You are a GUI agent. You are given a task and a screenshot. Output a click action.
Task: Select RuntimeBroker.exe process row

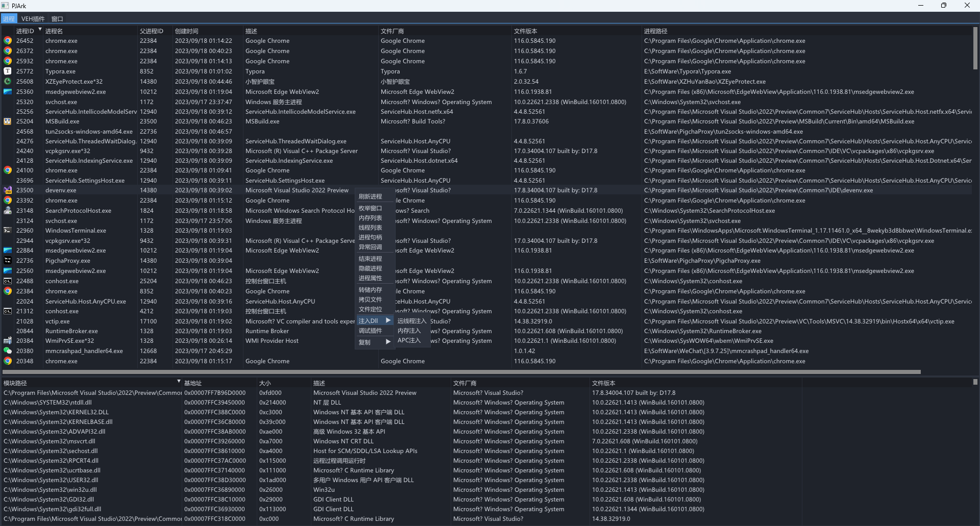(487, 331)
